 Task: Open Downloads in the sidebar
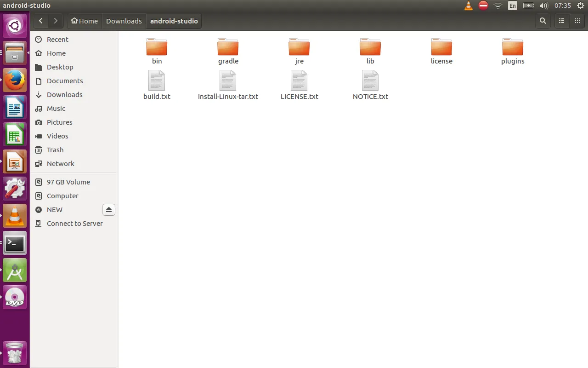(73, 95)
